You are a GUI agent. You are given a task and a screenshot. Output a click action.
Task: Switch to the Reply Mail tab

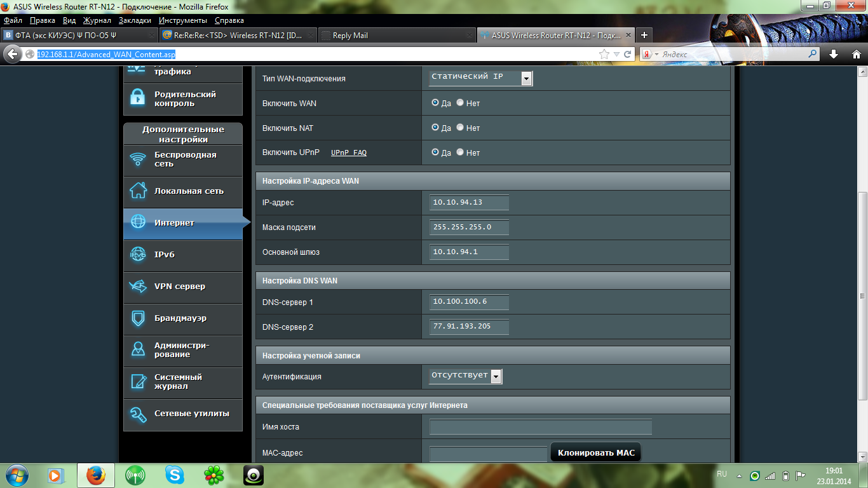point(396,36)
